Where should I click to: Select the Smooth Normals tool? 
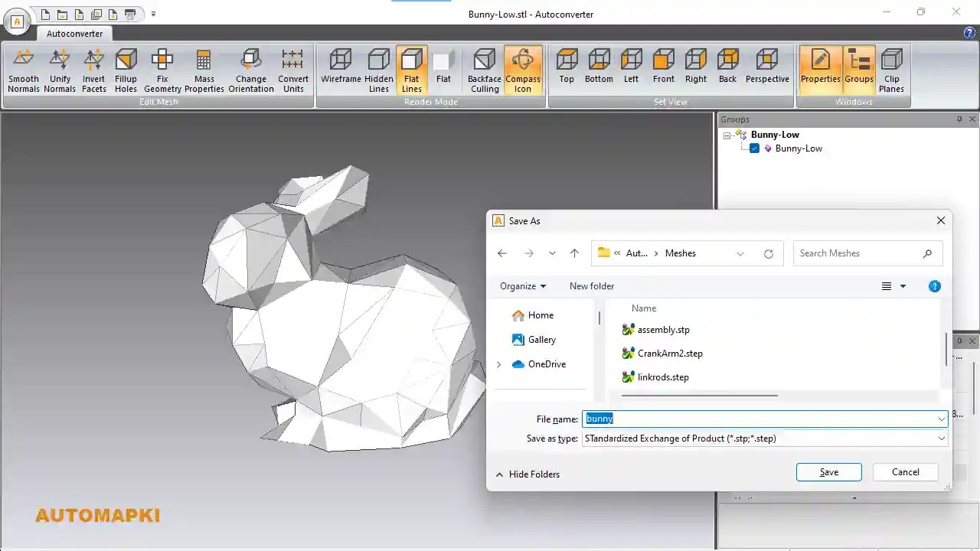pos(23,70)
